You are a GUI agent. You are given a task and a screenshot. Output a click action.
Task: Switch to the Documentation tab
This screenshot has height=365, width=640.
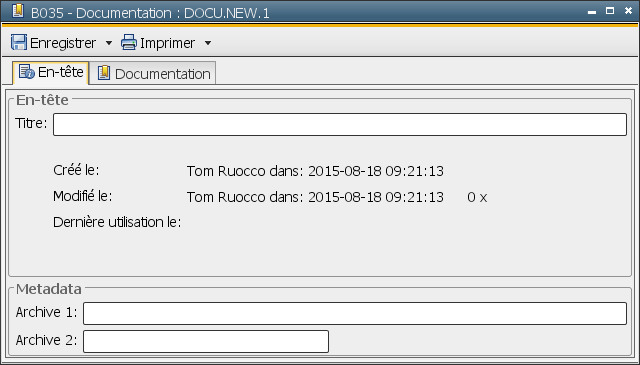point(153,73)
